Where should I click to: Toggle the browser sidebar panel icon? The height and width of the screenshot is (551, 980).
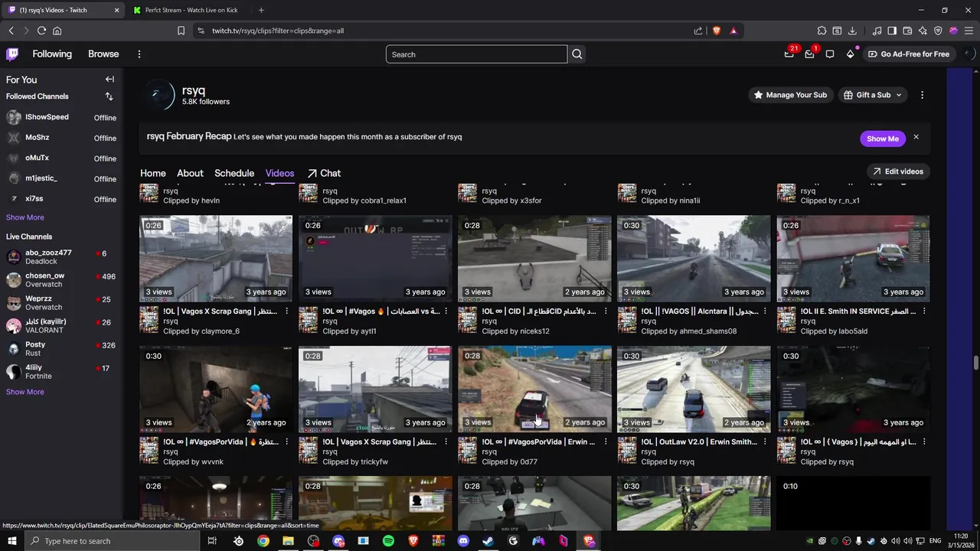click(892, 31)
